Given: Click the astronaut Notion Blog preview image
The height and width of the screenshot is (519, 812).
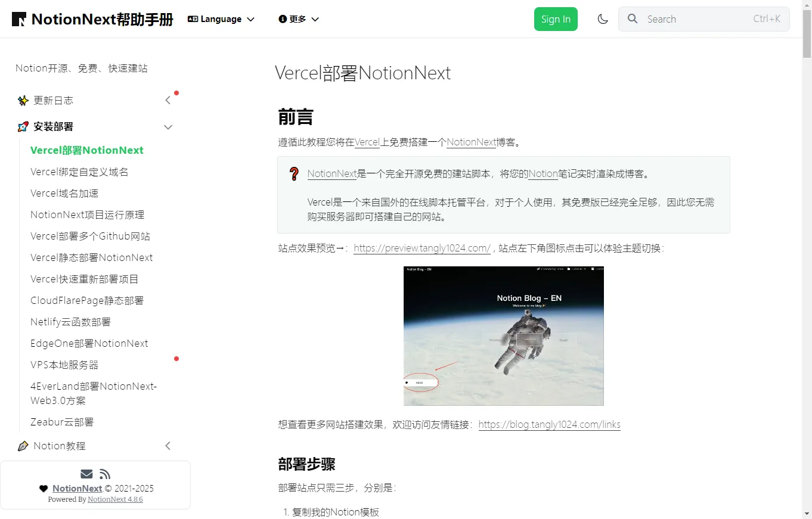Looking at the screenshot, I should (504, 336).
